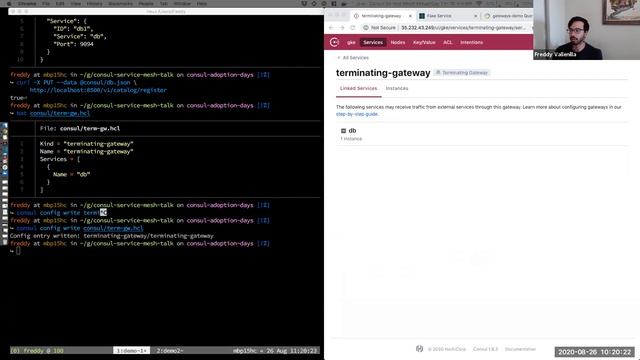
Task: Click the 'File: consul/term-gw.hcl' header in terminal
Action: [x=80, y=128]
